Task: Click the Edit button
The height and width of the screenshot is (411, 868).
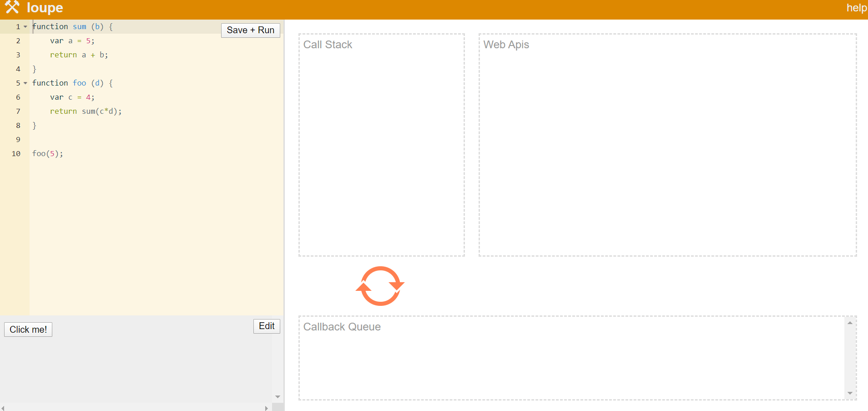Action: coord(266,326)
